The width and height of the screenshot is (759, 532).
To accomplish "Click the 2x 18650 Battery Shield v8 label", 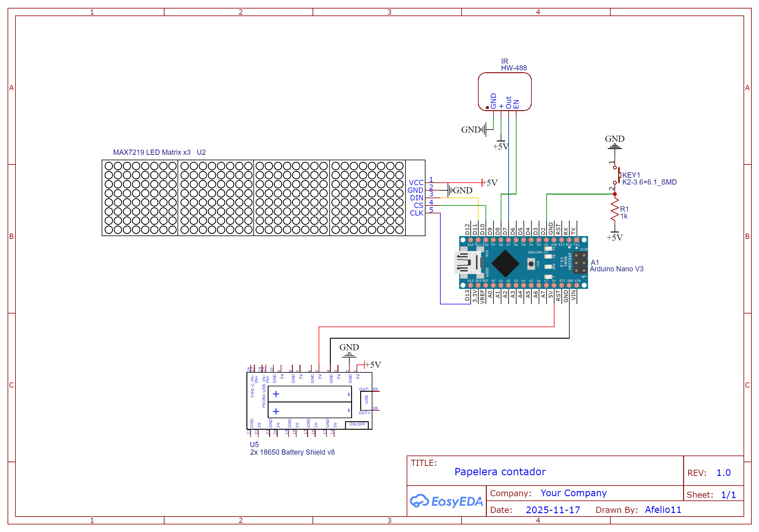I will click(x=292, y=452).
